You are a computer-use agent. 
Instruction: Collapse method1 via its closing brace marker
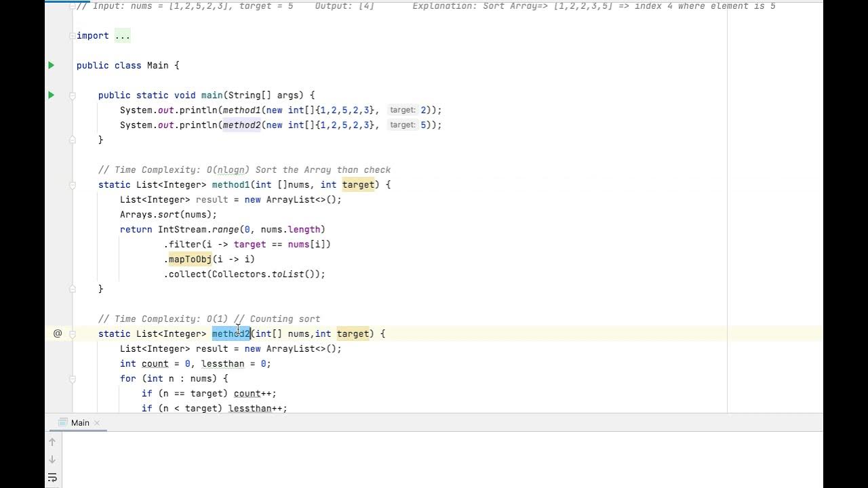[x=72, y=289]
